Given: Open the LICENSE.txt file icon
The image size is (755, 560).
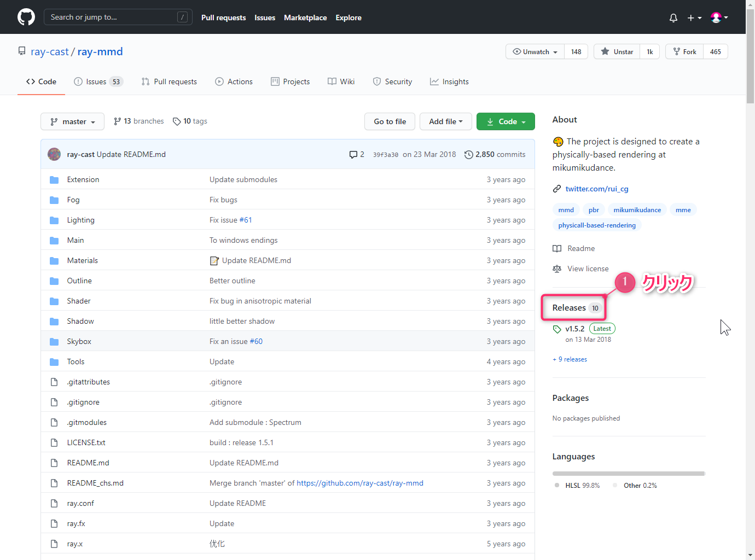Looking at the screenshot, I should (54, 442).
